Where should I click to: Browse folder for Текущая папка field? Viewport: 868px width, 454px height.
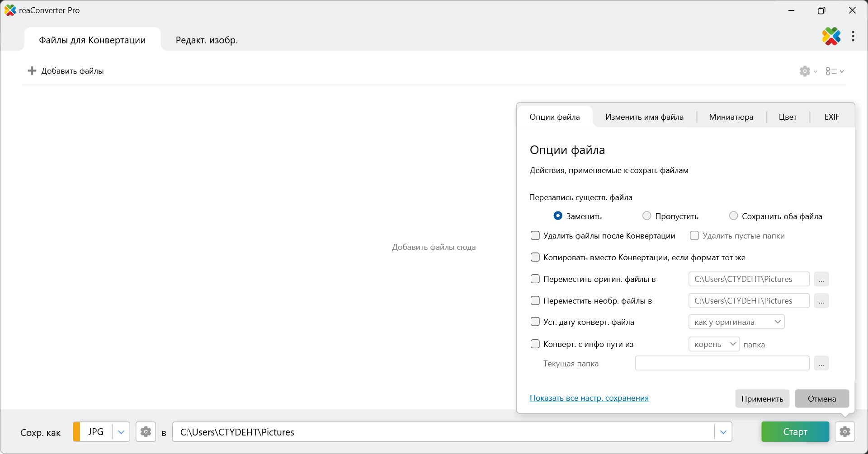click(x=821, y=363)
